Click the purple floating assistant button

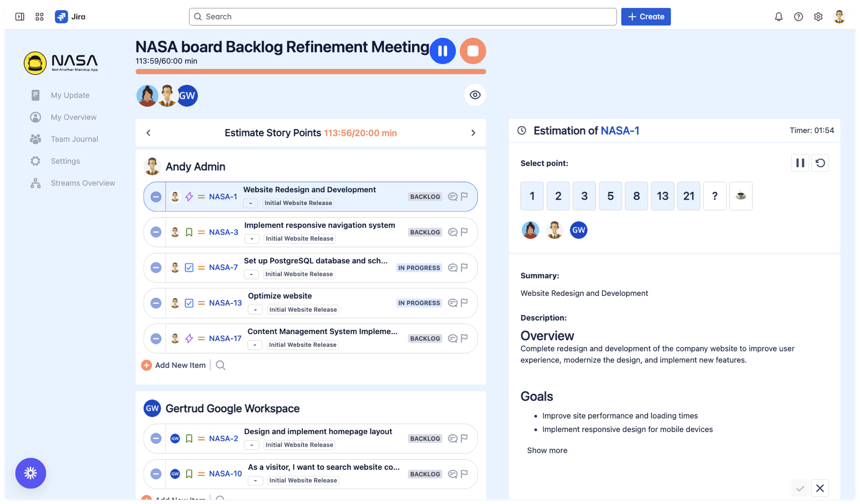click(31, 473)
